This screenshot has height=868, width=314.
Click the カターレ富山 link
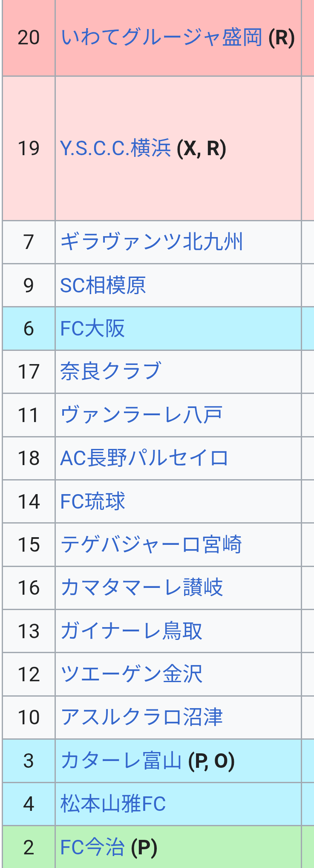pyautogui.click(x=121, y=761)
